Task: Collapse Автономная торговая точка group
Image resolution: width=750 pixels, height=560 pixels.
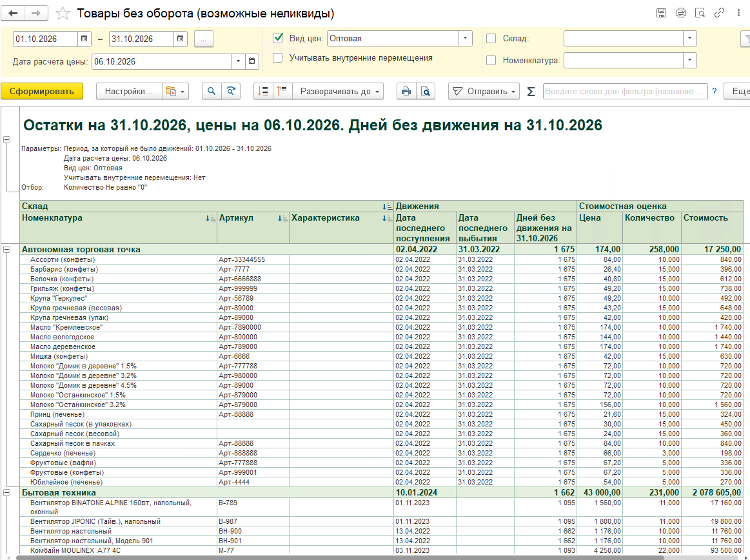Action: pyautogui.click(x=6, y=250)
